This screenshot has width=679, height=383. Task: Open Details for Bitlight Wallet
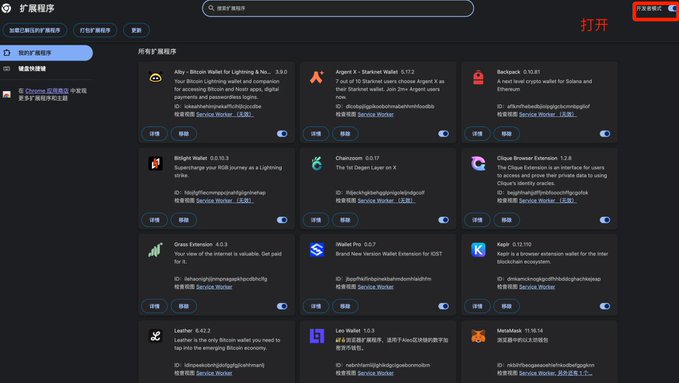[155, 220]
